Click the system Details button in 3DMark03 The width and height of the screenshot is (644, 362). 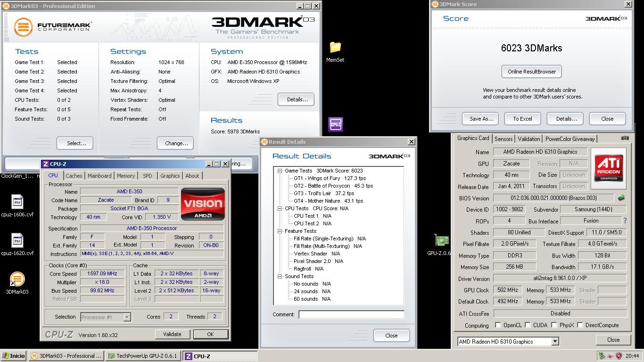coord(296,99)
